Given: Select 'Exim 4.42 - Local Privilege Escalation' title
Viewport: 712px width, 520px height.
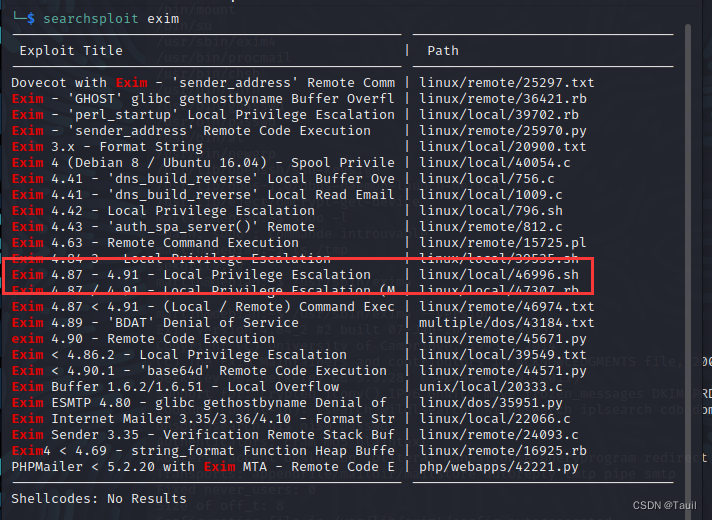Looking at the screenshot, I should [x=163, y=211].
